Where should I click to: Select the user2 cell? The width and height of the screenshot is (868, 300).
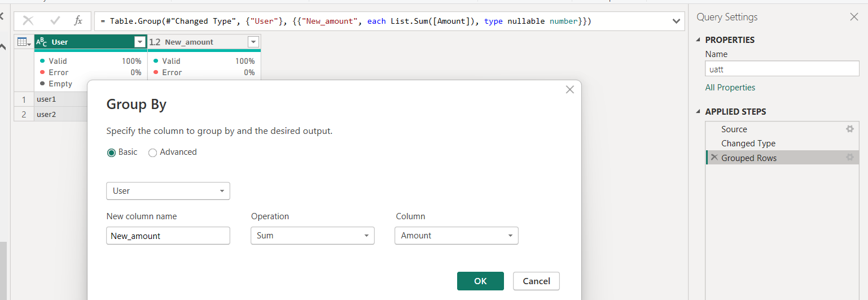tap(61, 114)
